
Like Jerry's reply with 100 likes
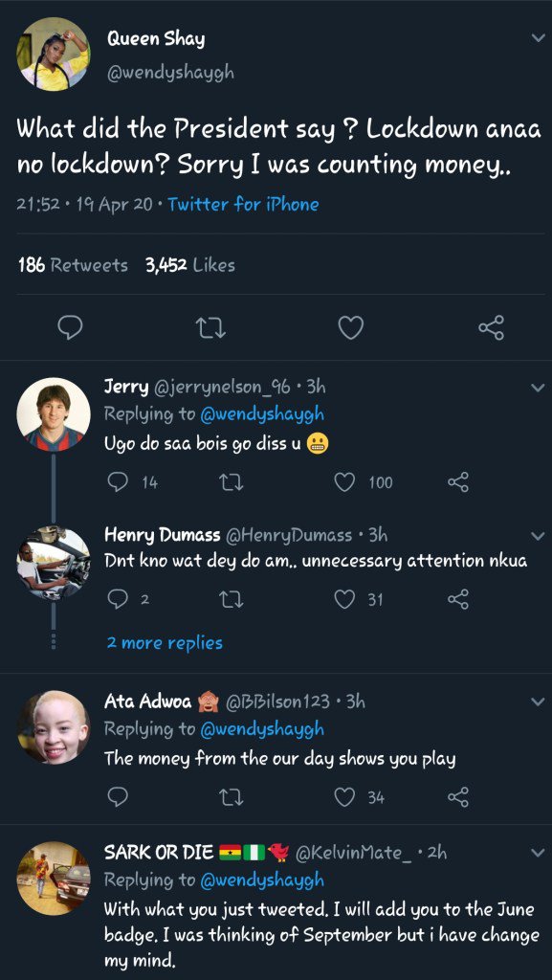[x=344, y=482]
